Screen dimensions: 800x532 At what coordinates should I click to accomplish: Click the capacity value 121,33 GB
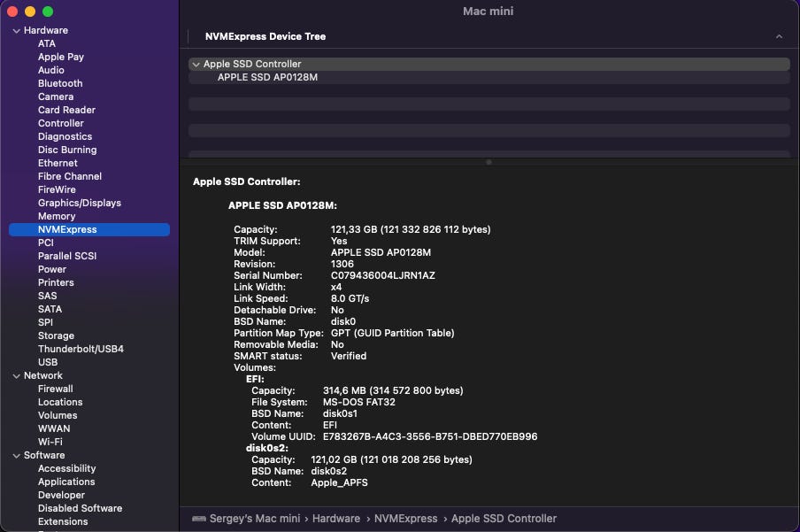(x=354, y=230)
